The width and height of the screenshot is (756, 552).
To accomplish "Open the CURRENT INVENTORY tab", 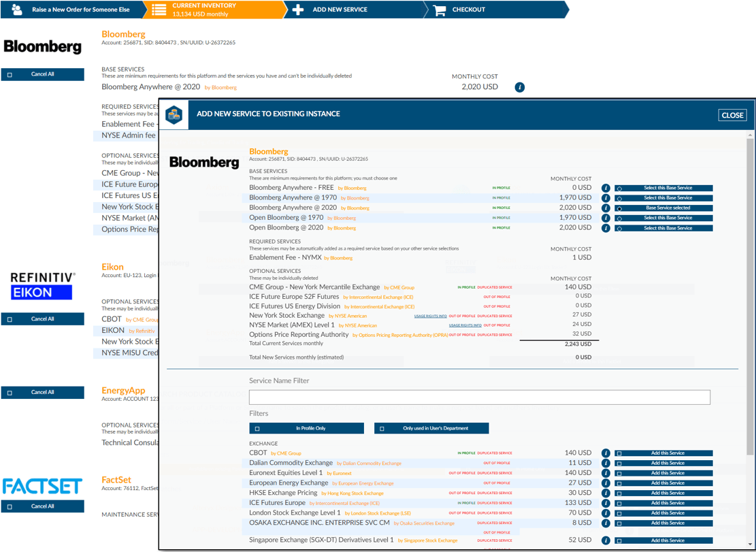I will click(x=203, y=10).
